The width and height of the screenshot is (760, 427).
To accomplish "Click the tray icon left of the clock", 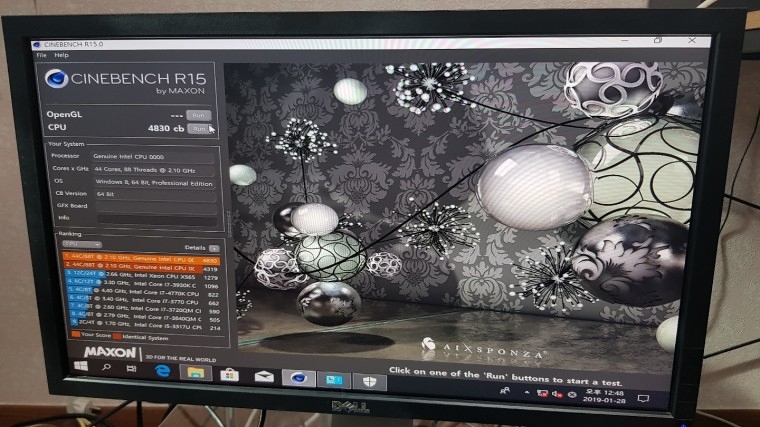I will (x=572, y=395).
